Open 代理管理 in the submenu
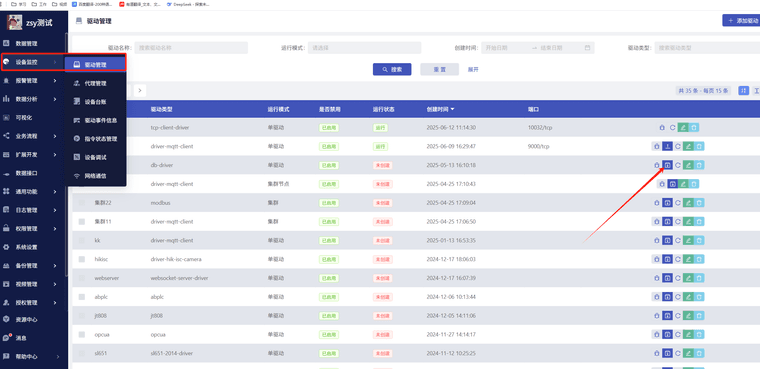Image resolution: width=760 pixels, height=369 pixels. click(95, 83)
